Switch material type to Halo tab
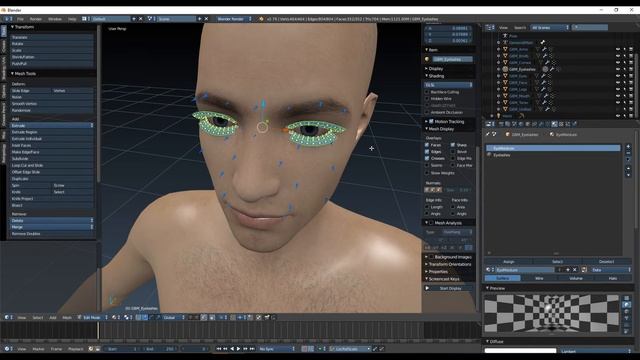Viewport: 640px width, 360px height. click(x=613, y=278)
